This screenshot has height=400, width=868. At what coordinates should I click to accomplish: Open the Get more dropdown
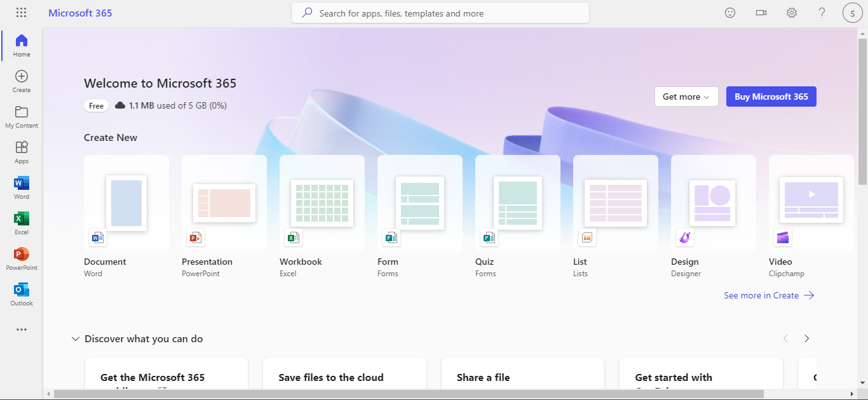click(x=686, y=96)
